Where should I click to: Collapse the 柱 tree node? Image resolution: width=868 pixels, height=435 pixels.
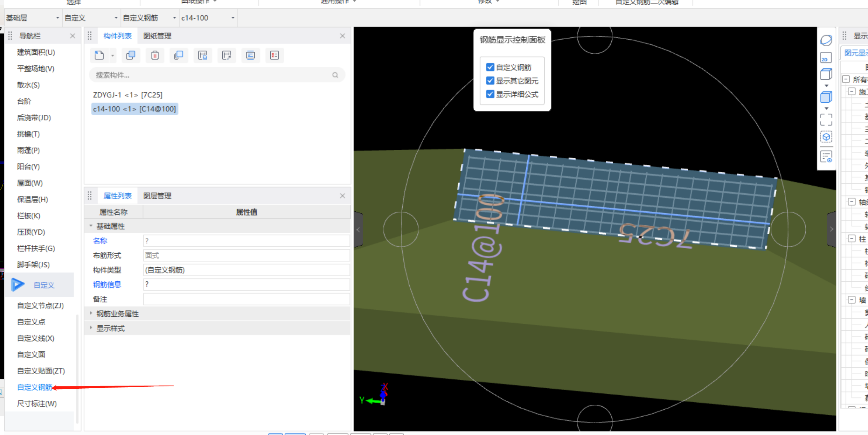[x=852, y=239]
